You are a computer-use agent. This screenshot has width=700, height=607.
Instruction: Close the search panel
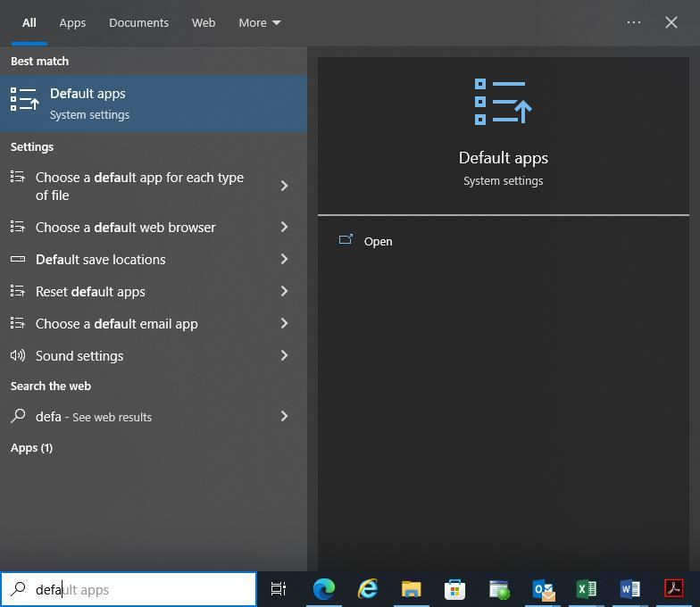tap(671, 22)
